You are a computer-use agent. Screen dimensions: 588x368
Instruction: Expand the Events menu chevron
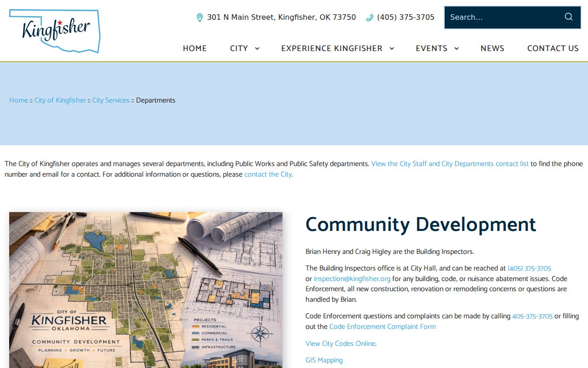click(457, 48)
